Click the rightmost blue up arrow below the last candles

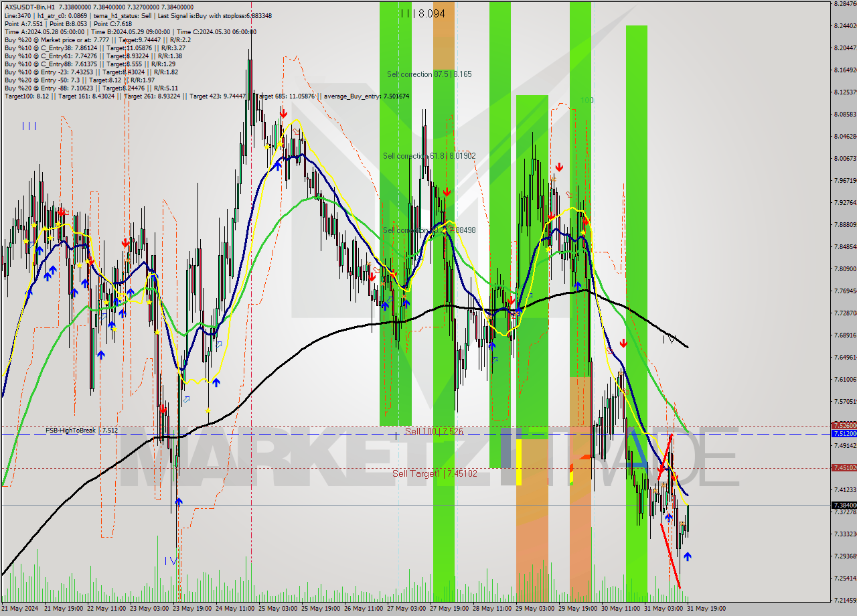point(687,556)
